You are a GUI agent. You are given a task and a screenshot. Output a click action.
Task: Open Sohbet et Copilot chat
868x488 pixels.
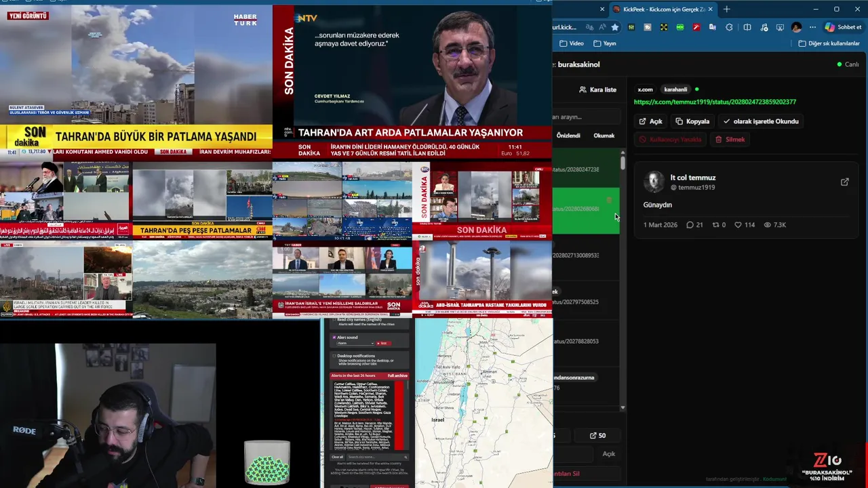[x=844, y=27]
